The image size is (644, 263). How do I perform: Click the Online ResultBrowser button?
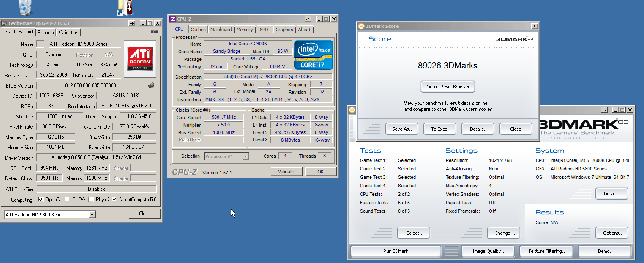tap(448, 87)
